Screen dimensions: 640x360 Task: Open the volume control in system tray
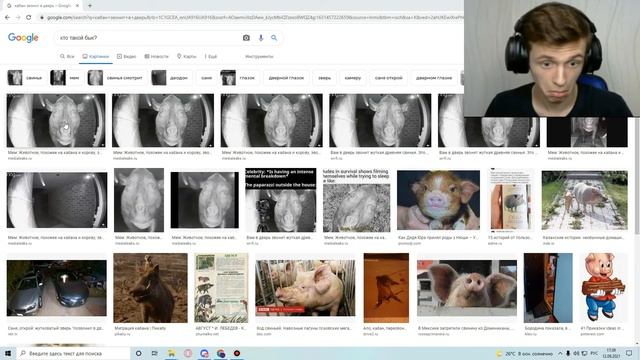tap(576, 353)
